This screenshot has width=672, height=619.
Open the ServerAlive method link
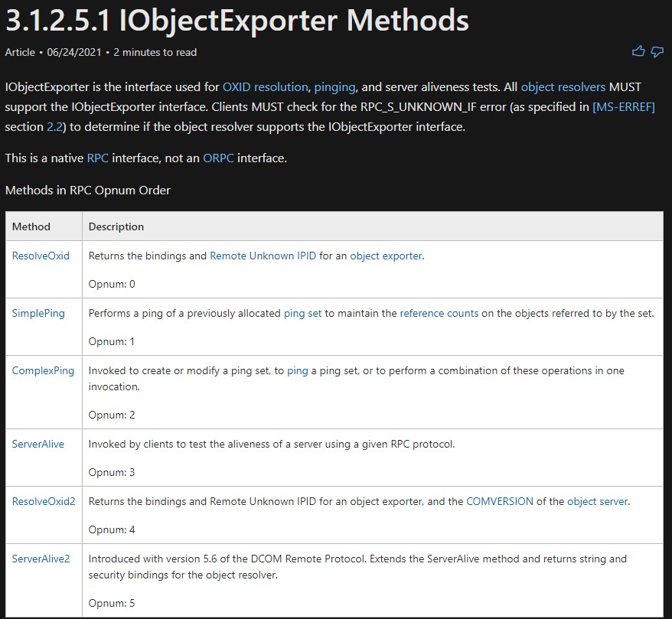click(x=38, y=444)
